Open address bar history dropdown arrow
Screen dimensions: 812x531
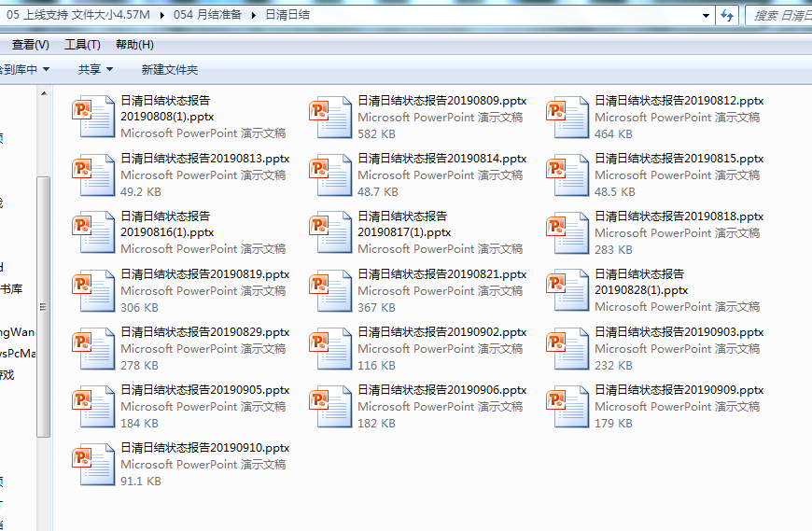click(x=705, y=15)
